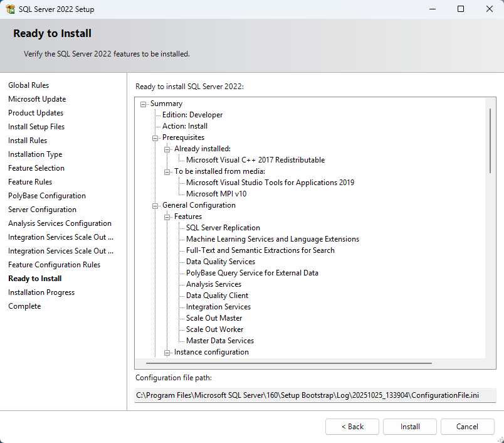
Task: Close the SQL Server 2022 Setup window
Action: (x=489, y=9)
